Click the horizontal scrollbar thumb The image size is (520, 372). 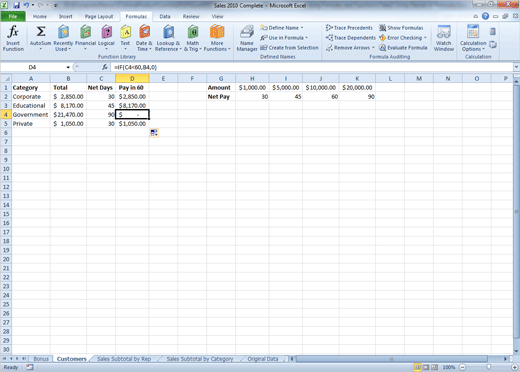[392, 359]
